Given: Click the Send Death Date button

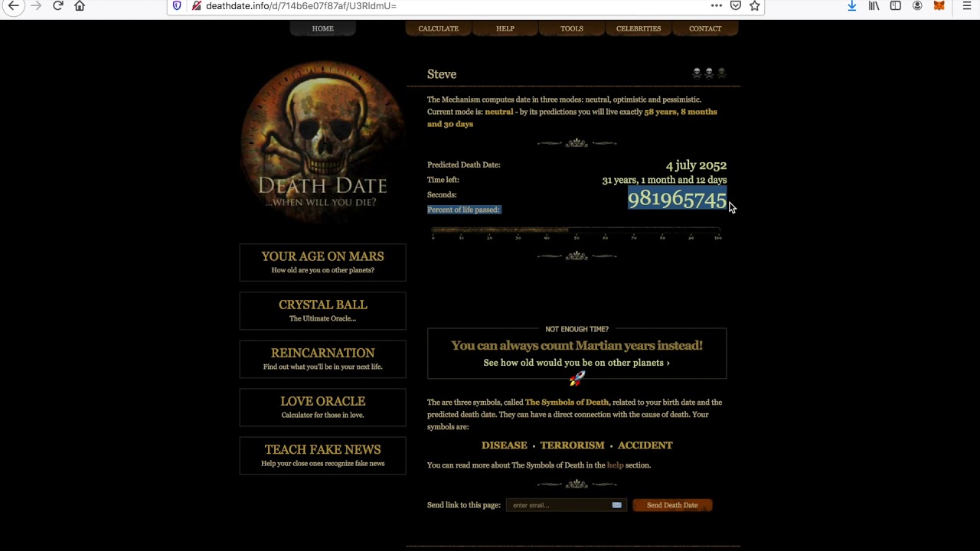Looking at the screenshot, I should [x=672, y=505].
